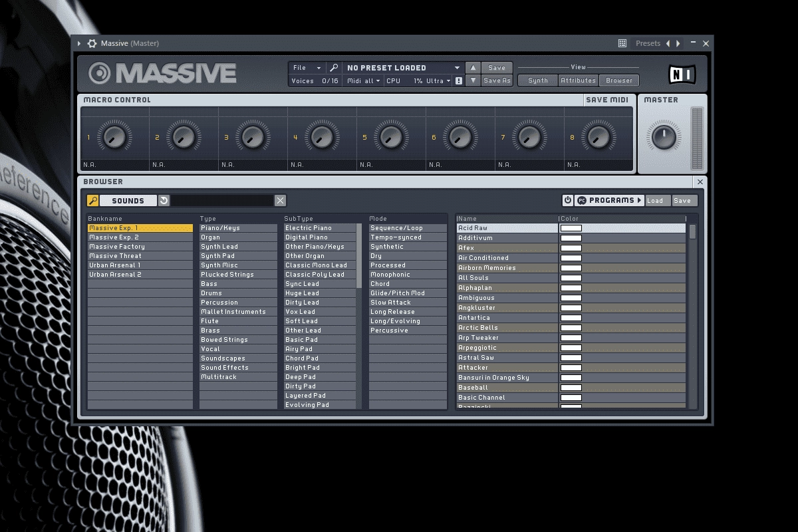Switch to Synth view
The height and width of the screenshot is (532, 798).
pyautogui.click(x=538, y=80)
